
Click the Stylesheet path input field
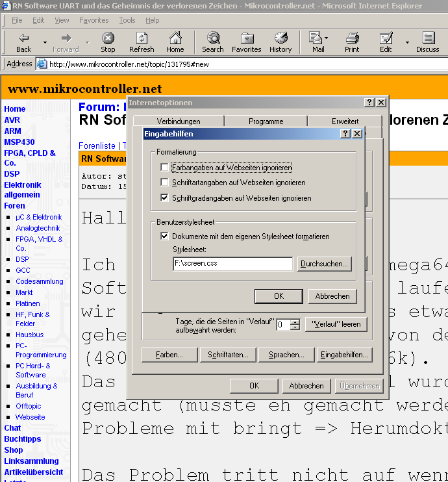click(232, 264)
